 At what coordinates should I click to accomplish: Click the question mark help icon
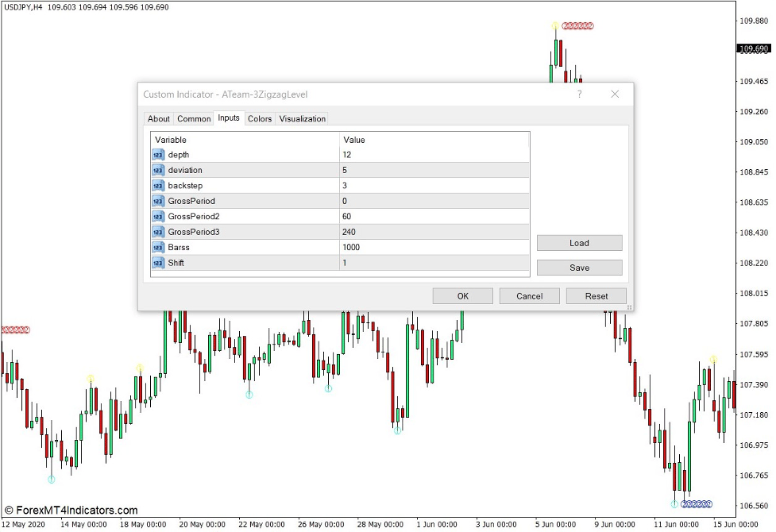click(579, 94)
